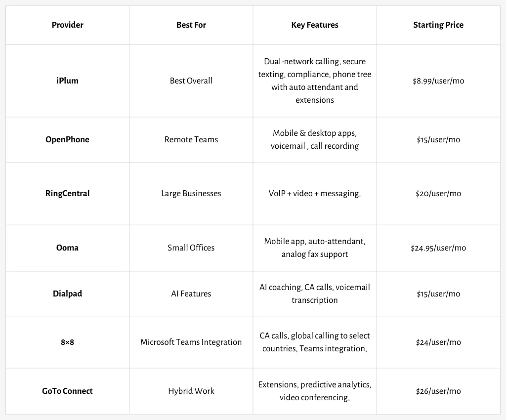Viewport: 506px width, 420px height.
Task: Select the 8×8 provider cell
Action: (67, 342)
